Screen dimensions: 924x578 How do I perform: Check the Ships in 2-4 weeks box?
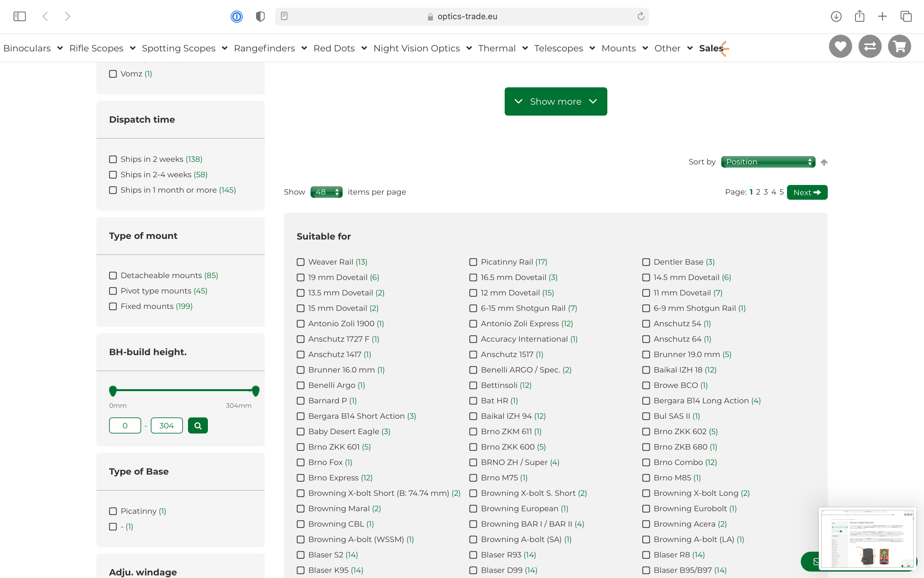click(x=113, y=174)
